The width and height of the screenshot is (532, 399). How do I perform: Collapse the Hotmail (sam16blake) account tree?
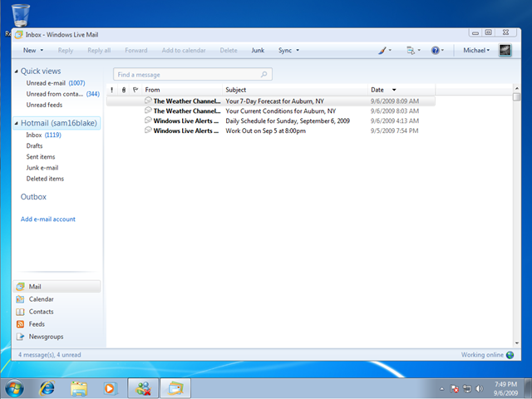[x=17, y=123]
